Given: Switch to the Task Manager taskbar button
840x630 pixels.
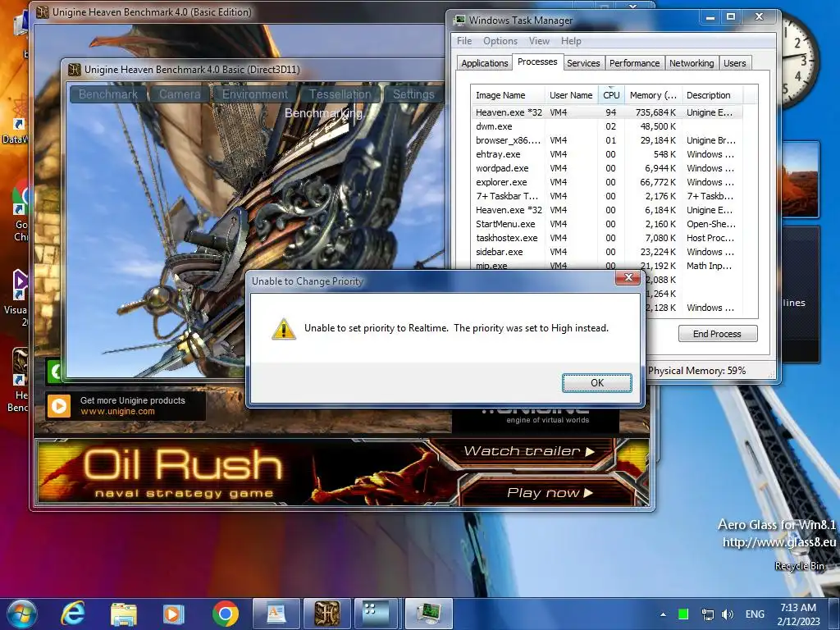Looking at the screenshot, I should point(428,614).
